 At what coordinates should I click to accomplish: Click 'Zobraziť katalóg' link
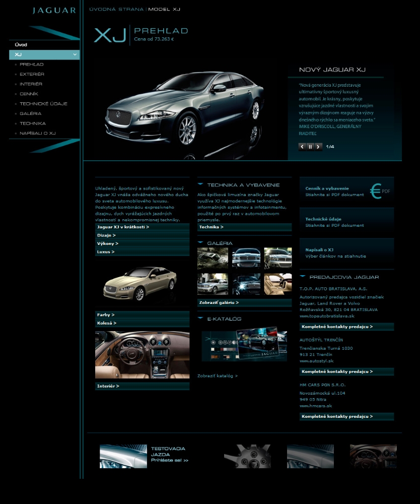[218, 376]
